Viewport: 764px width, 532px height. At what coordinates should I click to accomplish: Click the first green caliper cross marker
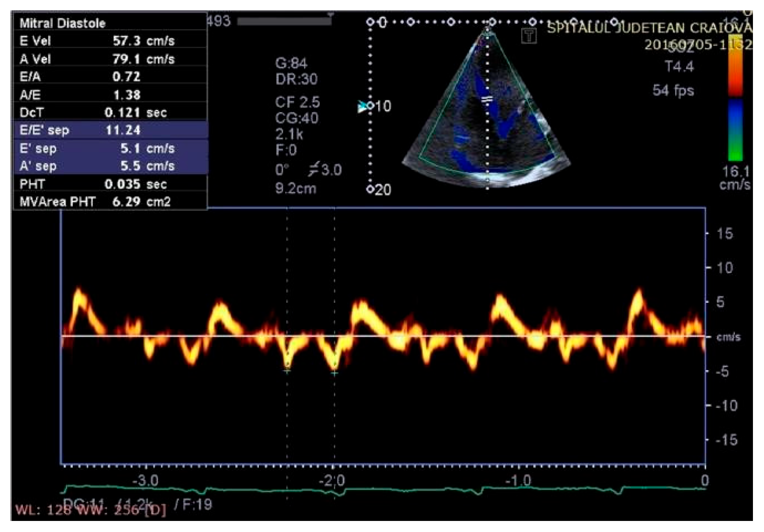pos(287,371)
